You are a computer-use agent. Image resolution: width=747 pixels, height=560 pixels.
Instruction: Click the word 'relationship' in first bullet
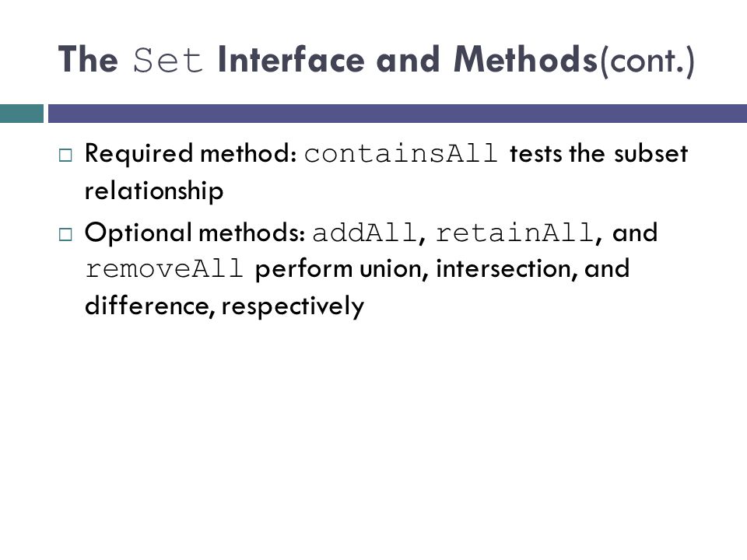point(154,191)
